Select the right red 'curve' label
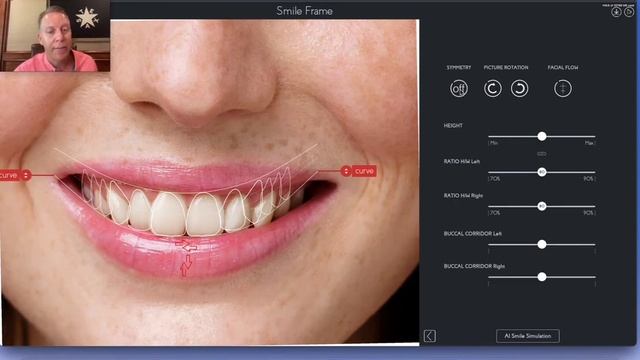640x360 pixels. [x=364, y=171]
